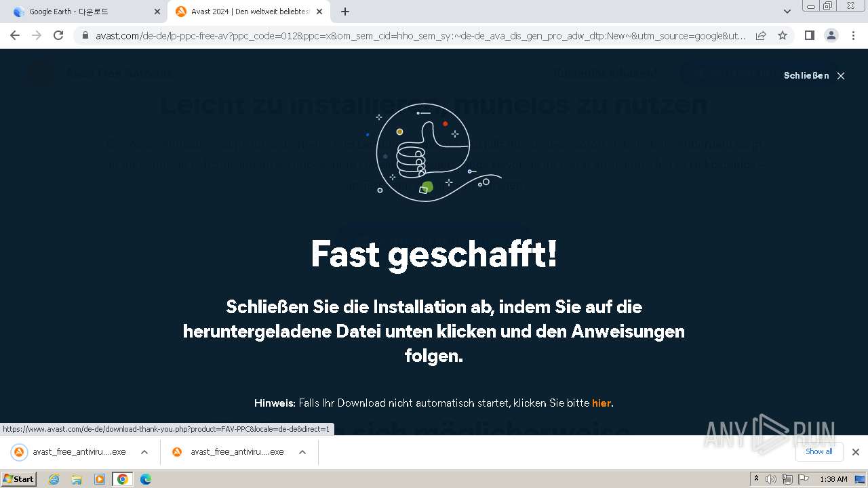This screenshot has width=868, height=488.
Task: Click the address bar URL
Action: coord(420,35)
